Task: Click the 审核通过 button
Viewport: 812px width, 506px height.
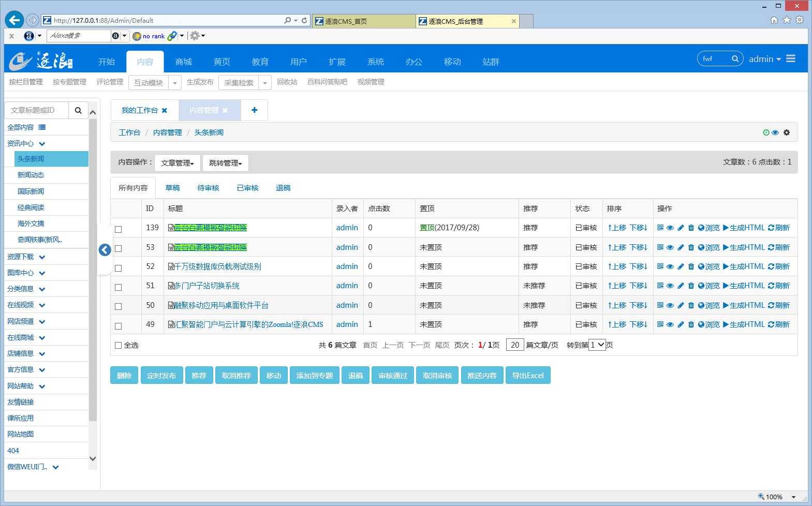Action: 393,375
